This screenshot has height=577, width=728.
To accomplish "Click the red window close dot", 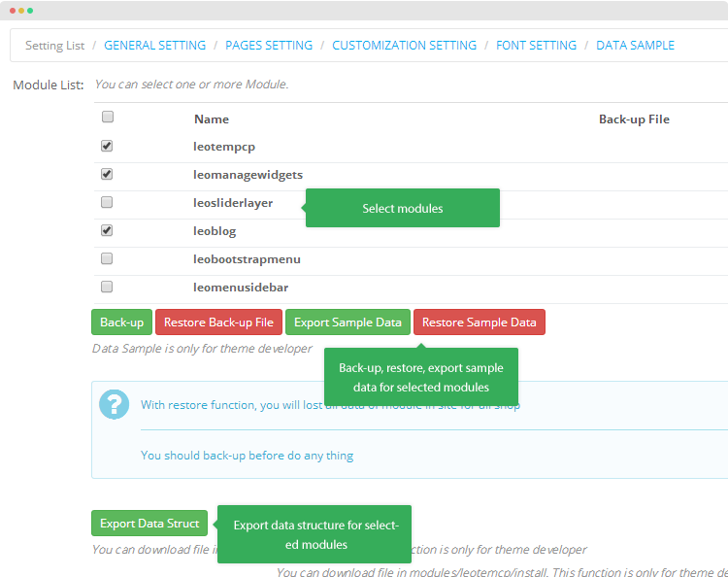I will tap(13, 11).
